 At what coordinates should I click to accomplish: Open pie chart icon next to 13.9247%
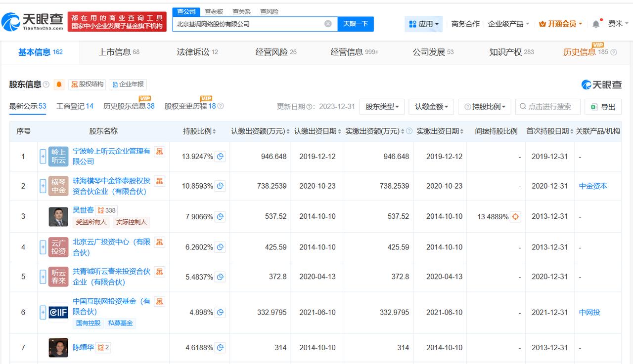pos(221,157)
